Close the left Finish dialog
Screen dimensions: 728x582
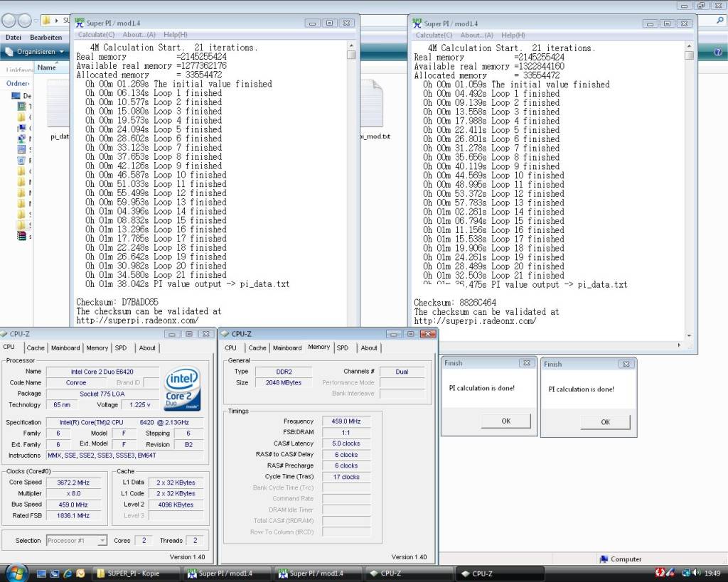pos(527,363)
